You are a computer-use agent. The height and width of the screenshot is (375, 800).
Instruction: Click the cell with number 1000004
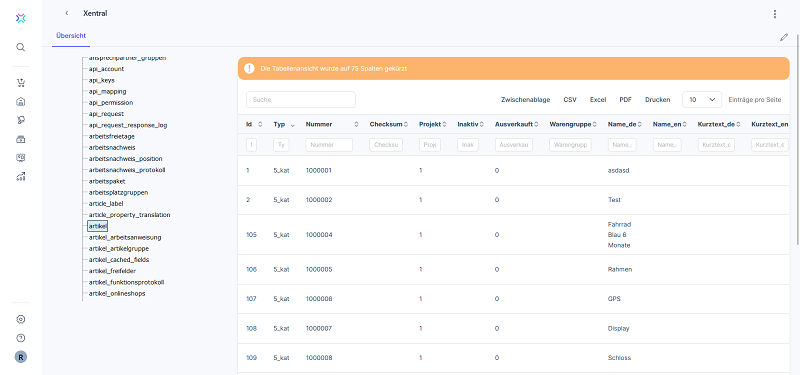click(319, 235)
